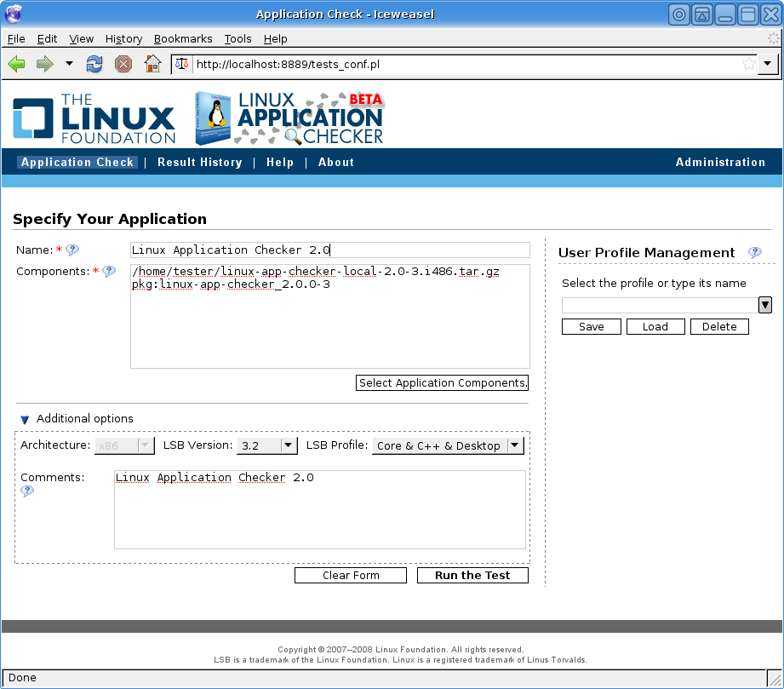Open the browser Help menu
Image resolution: width=784 pixels, height=689 pixels.
[x=275, y=38]
